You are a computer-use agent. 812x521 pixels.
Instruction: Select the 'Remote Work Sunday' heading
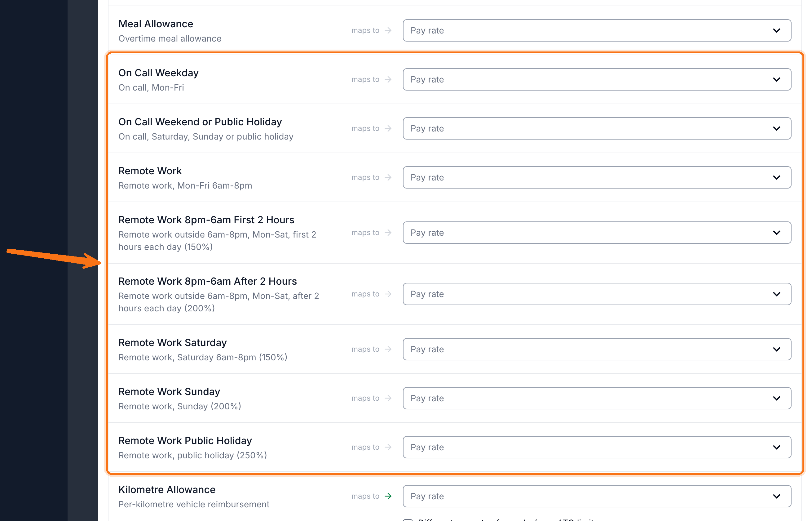169,392
